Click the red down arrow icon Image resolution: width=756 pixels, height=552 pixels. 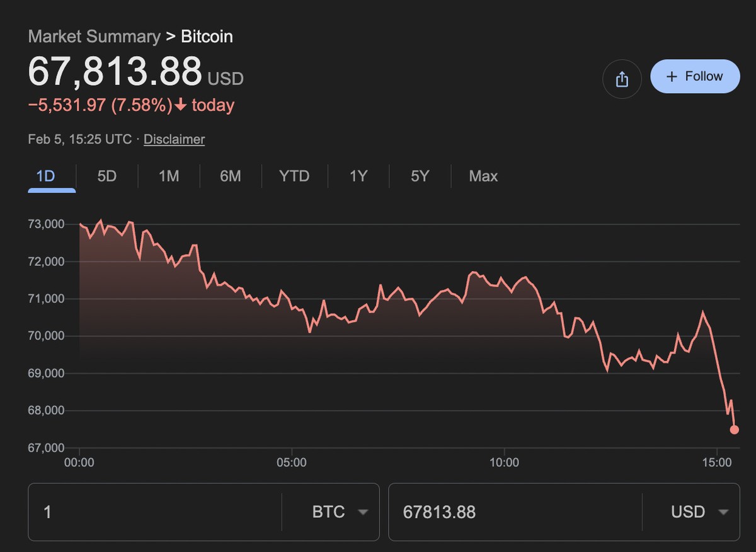pyautogui.click(x=181, y=105)
